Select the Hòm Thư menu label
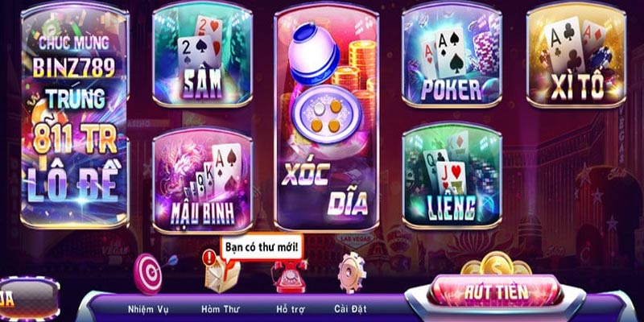Screen dimensions: 644x322 [220, 309]
